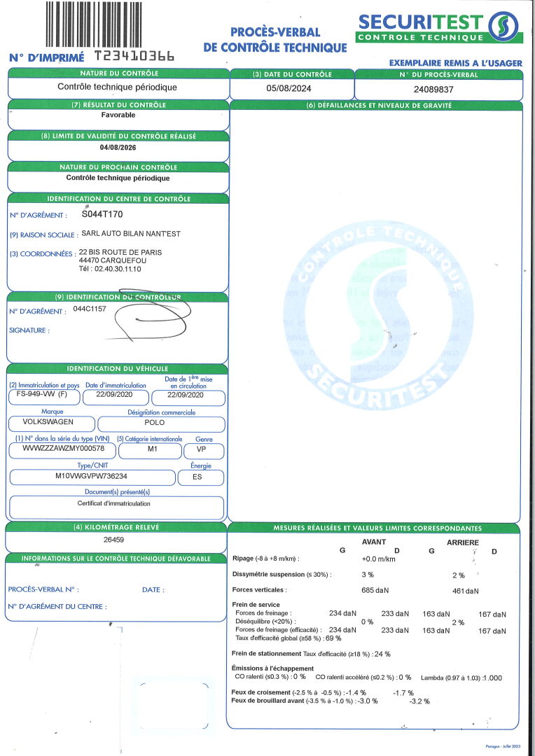The width and height of the screenshot is (535, 756).
Task: Click 'Frein de stationnement' efficiency 24 %
Action: [382, 654]
